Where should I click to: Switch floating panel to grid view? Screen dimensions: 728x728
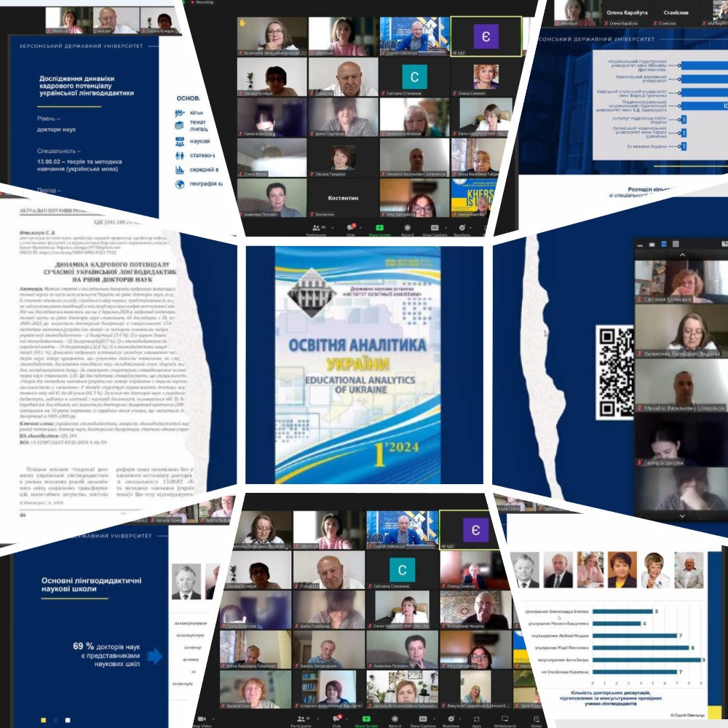[x=676, y=244]
